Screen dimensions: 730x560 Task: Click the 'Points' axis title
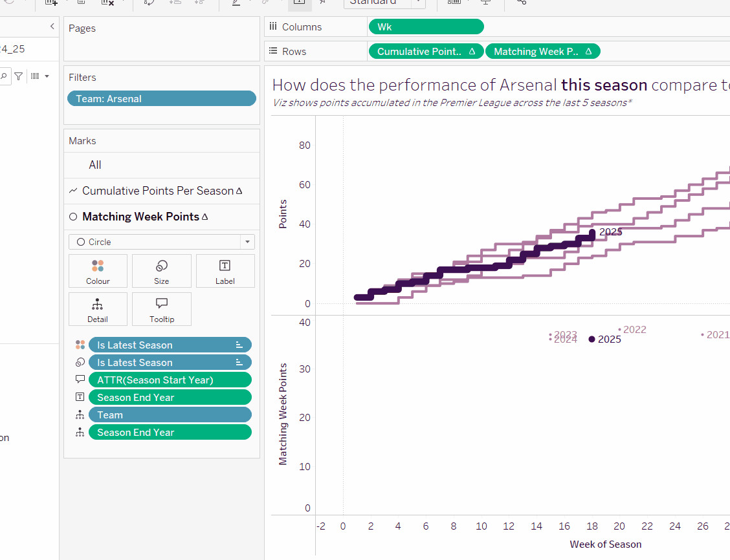(283, 214)
